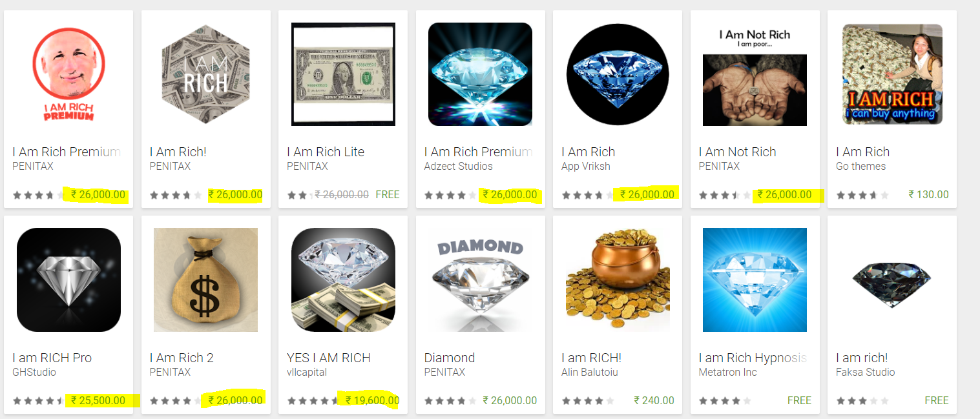The width and height of the screenshot is (980, 419).
Task: Click the hexagon I AM RICH app icon
Action: point(205,74)
